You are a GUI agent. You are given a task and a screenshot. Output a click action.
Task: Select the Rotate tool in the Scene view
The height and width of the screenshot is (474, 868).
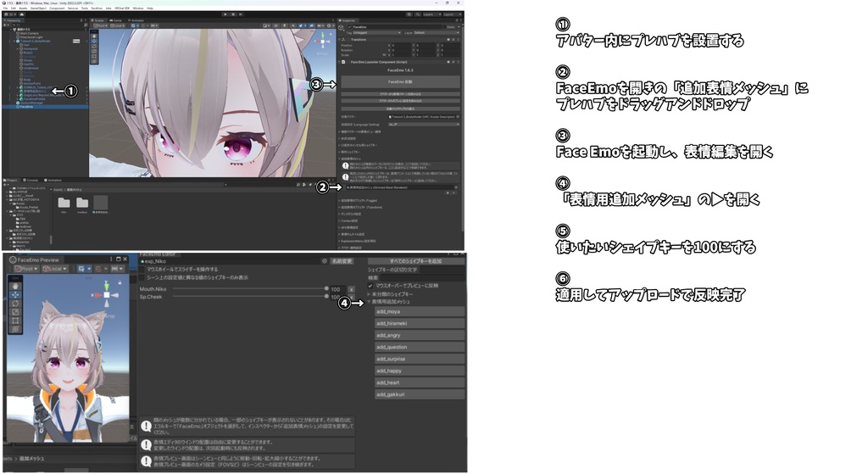(x=94, y=46)
